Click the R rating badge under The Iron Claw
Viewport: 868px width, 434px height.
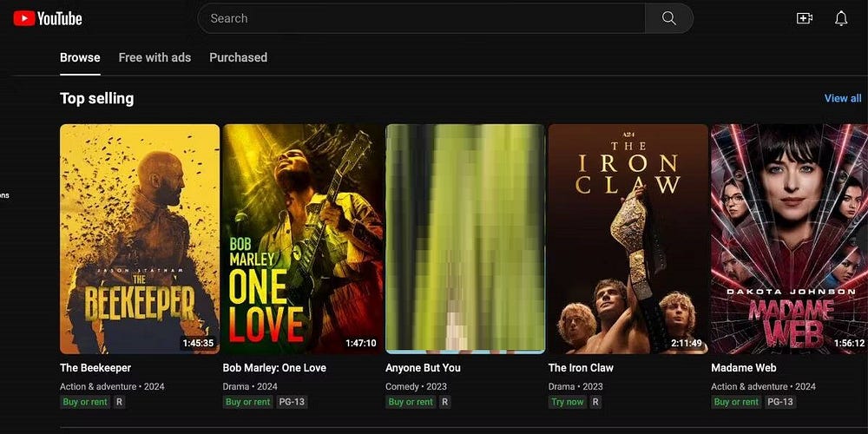pos(595,402)
